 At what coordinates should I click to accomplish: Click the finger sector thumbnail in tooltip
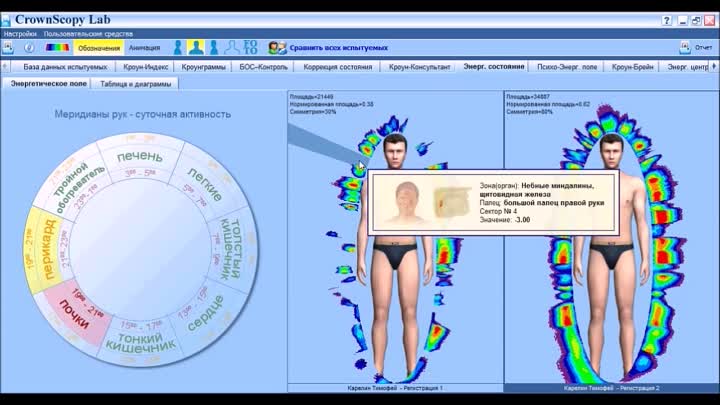tap(452, 202)
